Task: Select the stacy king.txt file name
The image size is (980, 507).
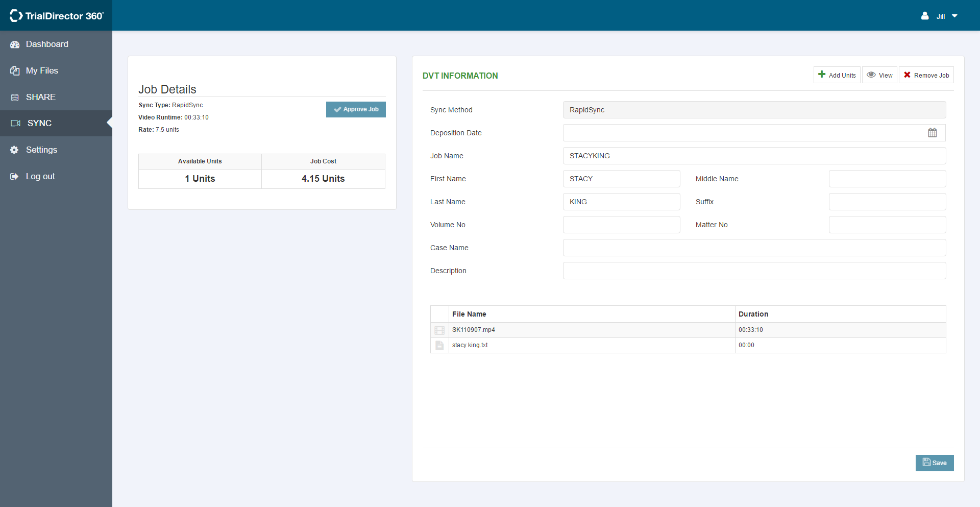Action: [x=470, y=345]
